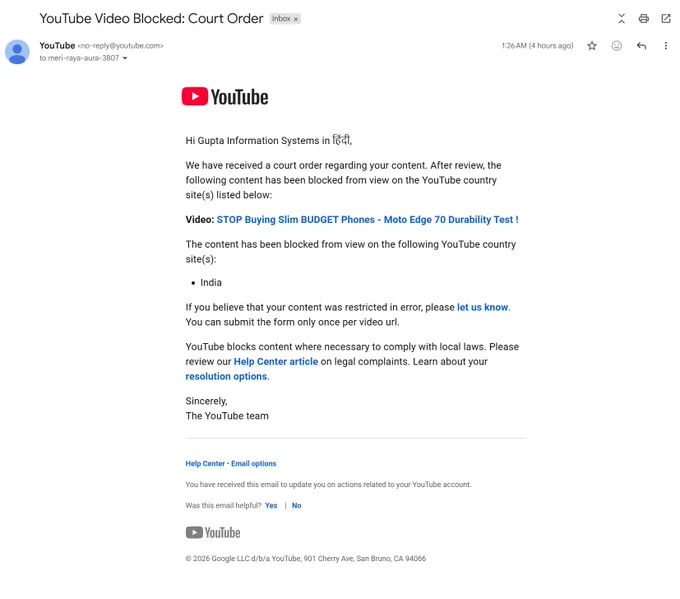Reply using the arrow icon
The width and height of the screenshot is (680, 599).
click(641, 46)
